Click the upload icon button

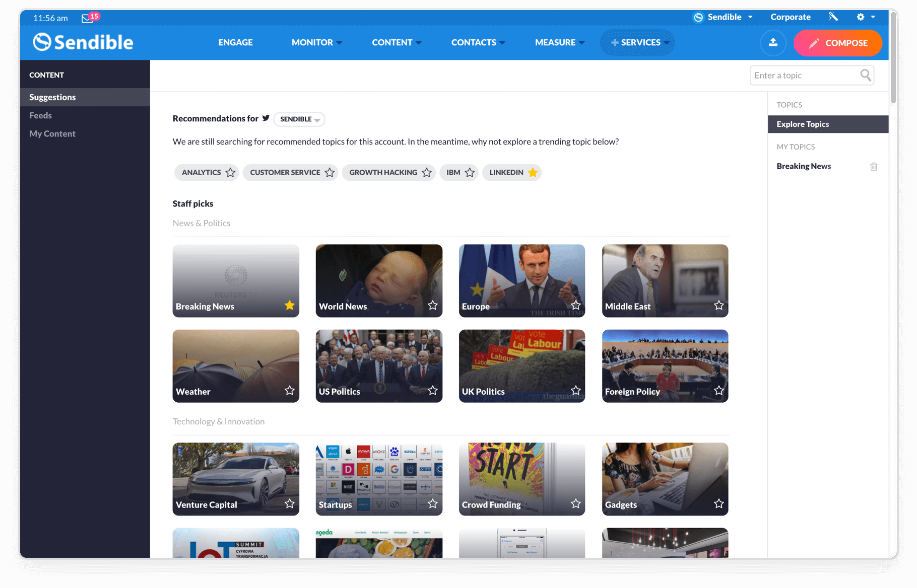pos(773,43)
